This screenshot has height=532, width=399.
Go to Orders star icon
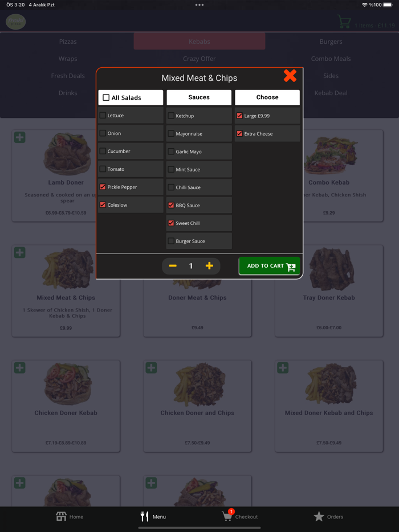coord(319,517)
